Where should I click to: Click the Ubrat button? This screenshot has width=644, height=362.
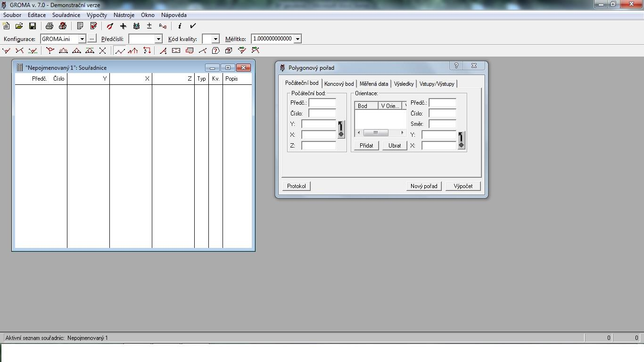coord(395,146)
